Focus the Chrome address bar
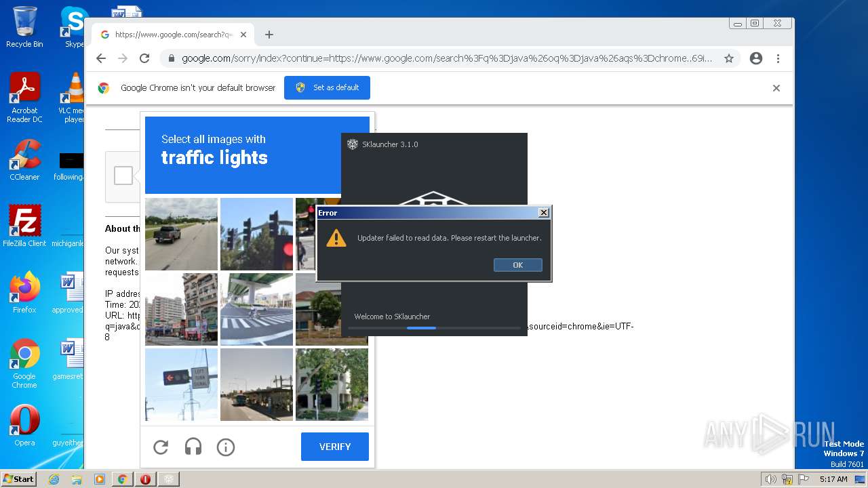The height and width of the screenshot is (488, 868). 447,58
